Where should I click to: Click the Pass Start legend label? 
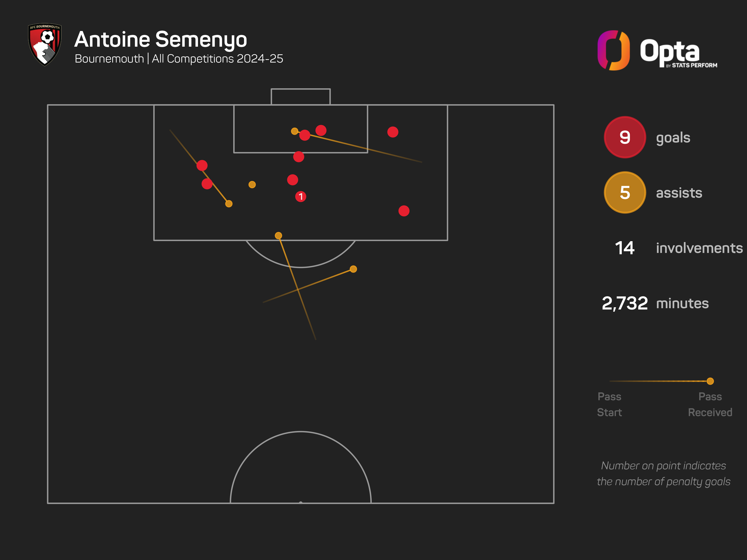610,404
